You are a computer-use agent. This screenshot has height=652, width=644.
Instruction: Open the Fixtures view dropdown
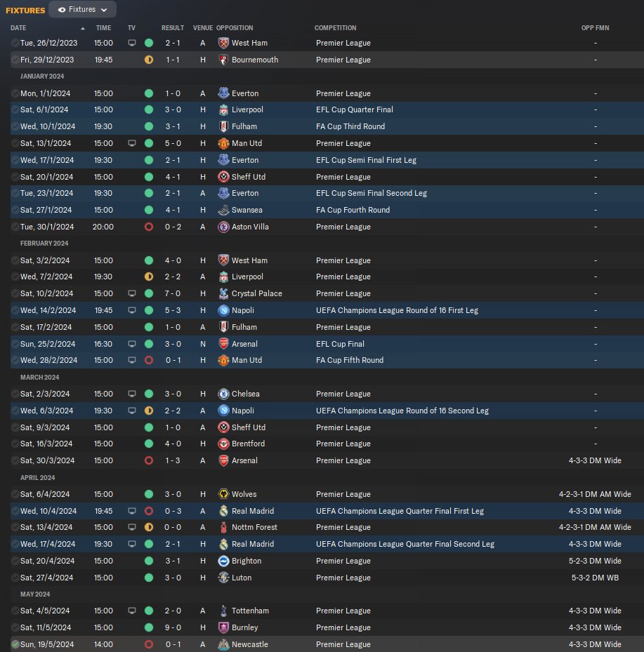tap(82, 10)
